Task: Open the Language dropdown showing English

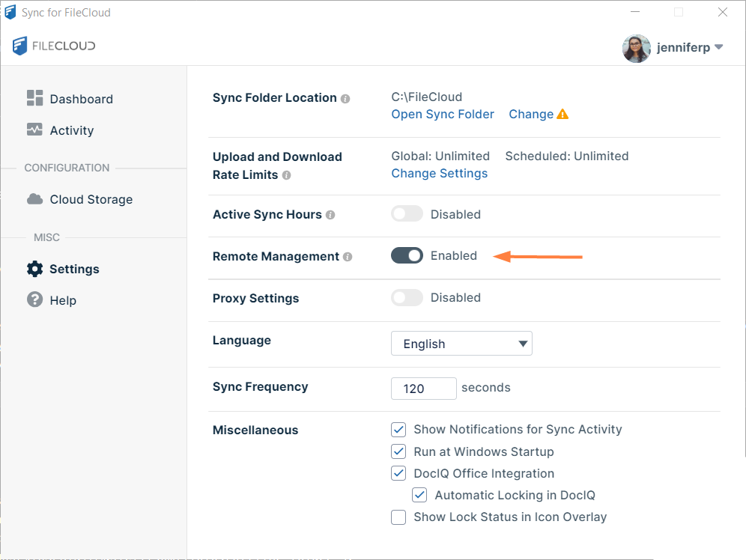Action: pos(461,344)
